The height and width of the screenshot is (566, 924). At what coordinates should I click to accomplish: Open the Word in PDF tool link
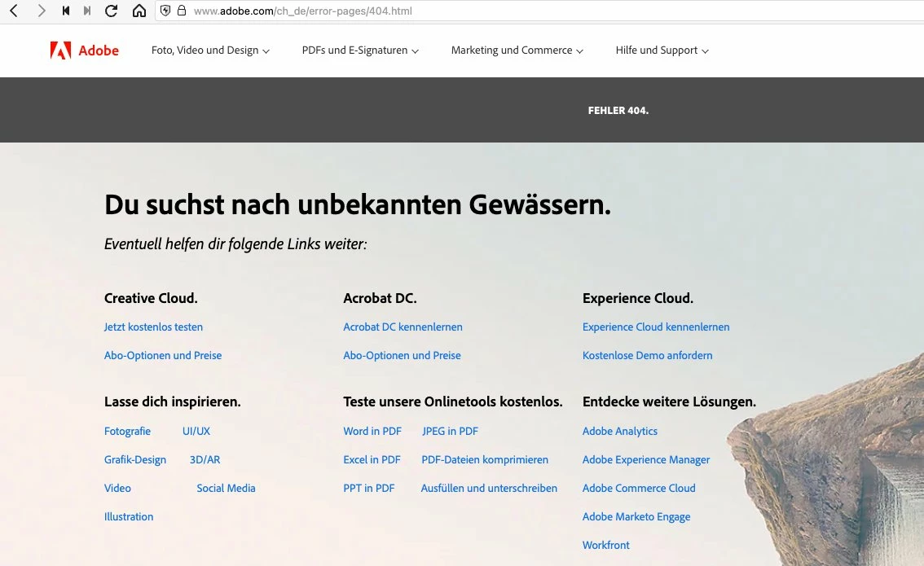click(372, 431)
